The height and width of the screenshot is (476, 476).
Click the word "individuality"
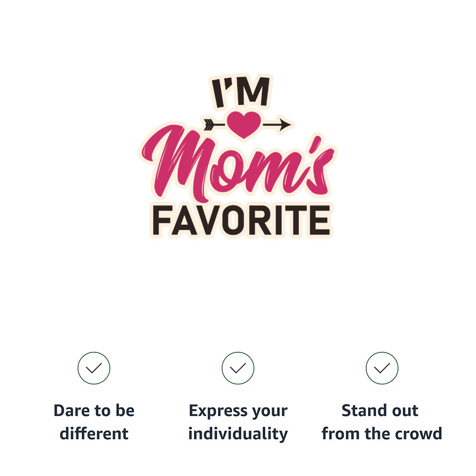coord(238,434)
